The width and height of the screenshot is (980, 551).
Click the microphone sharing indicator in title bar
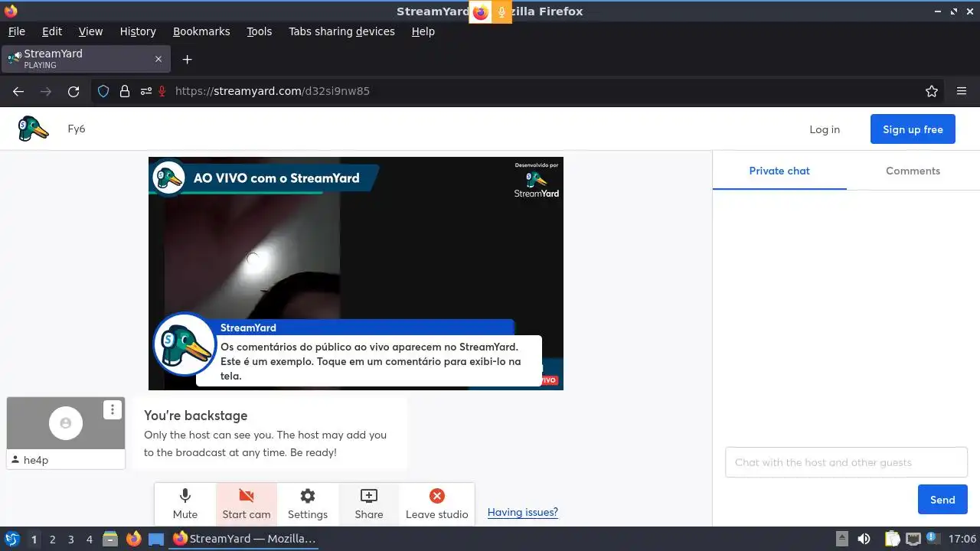tap(501, 11)
